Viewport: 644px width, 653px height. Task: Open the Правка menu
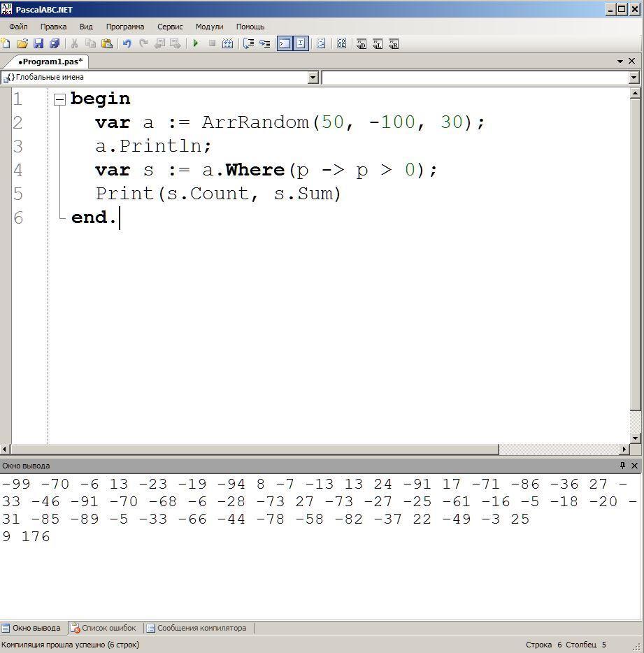[53, 27]
